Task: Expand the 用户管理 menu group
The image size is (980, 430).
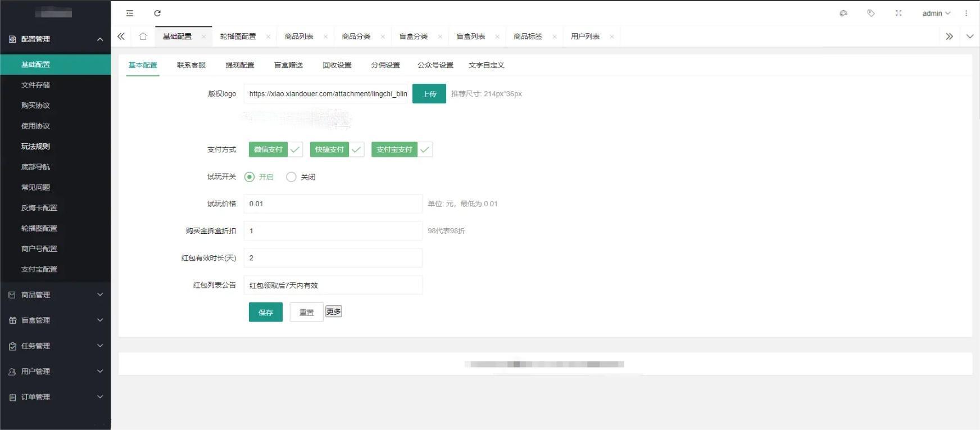Action: 100,372
